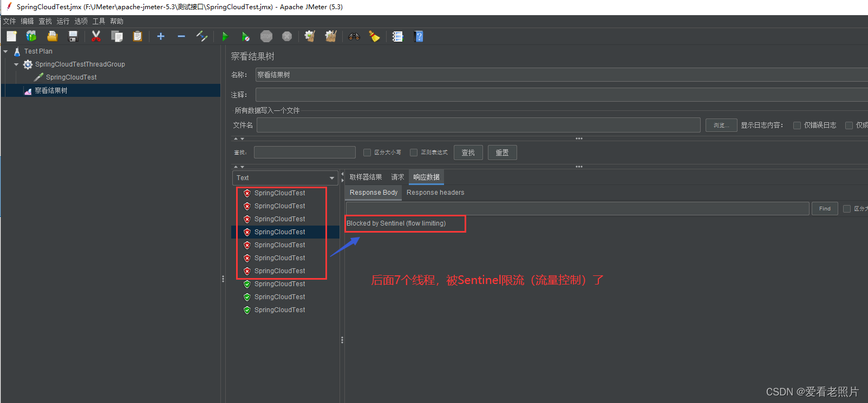
Task: Click the Toggle enable/disable icon
Action: point(202,36)
